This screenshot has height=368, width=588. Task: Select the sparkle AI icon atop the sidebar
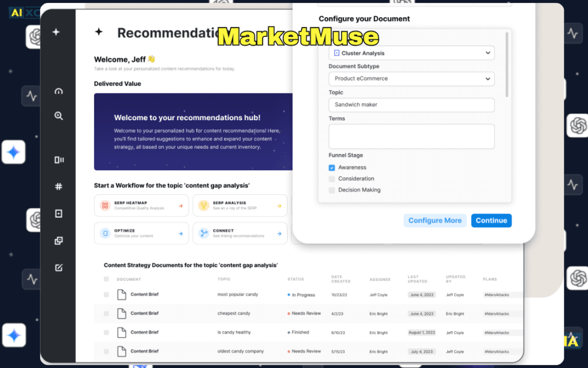click(x=56, y=32)
